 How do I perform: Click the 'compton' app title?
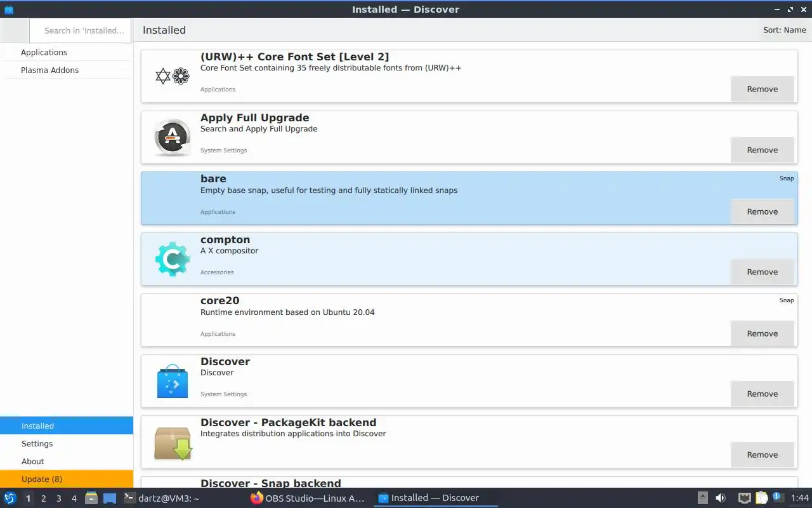coord(225,240)
